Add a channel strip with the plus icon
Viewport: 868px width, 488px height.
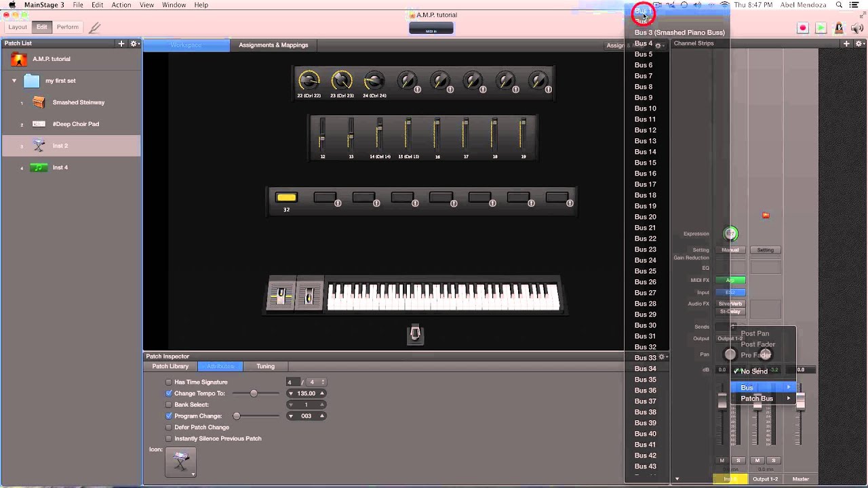tap(846, 43)
